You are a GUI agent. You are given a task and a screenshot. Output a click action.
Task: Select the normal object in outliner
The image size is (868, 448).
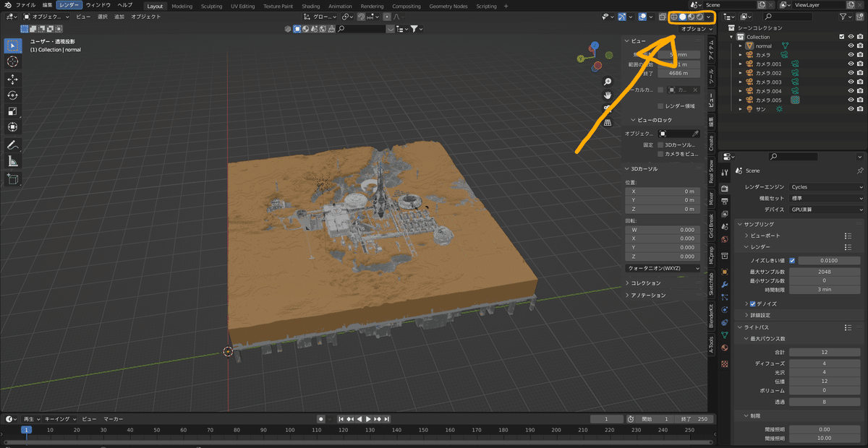[x=763, y=46]
